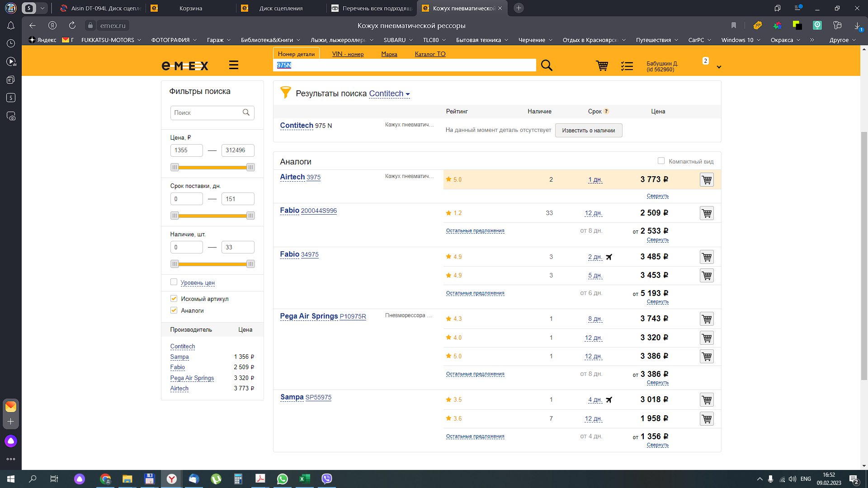Click the part number search field
This screenshot has height=488, width=868.
pos(404,65)
